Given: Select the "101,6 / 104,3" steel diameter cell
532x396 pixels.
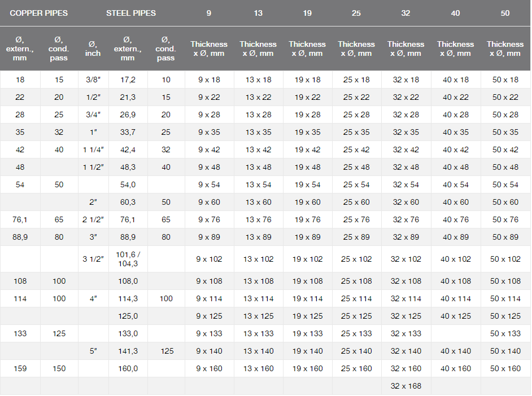Looking at the screenshot, I should (x=128, y=259).
